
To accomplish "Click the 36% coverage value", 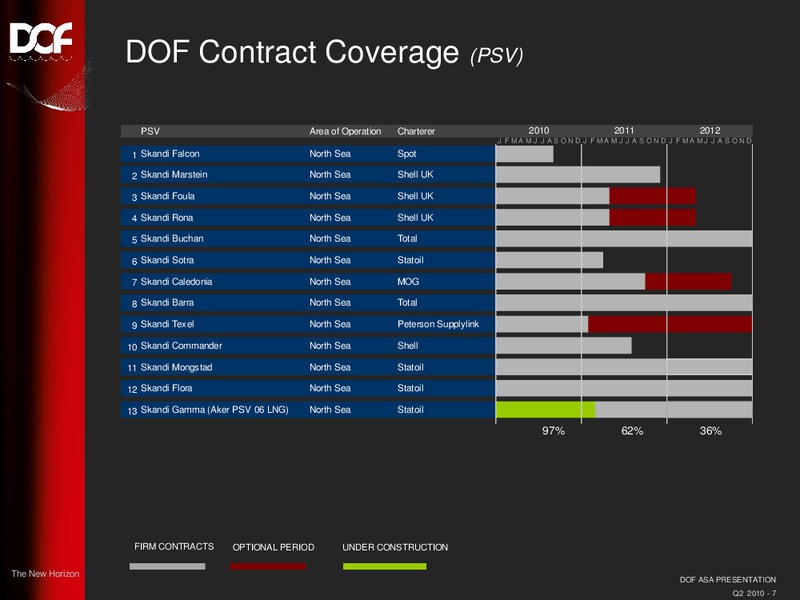I will pos(710,431).
